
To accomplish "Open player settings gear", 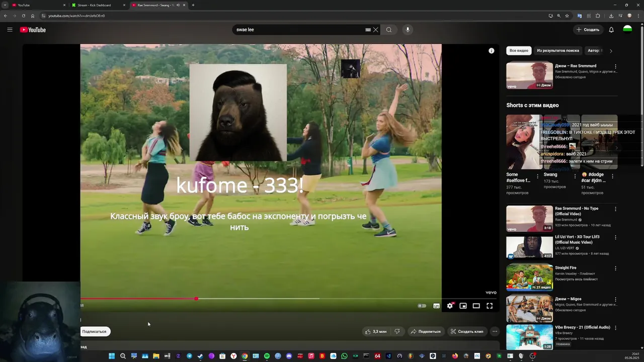I will tap(450, 306).
